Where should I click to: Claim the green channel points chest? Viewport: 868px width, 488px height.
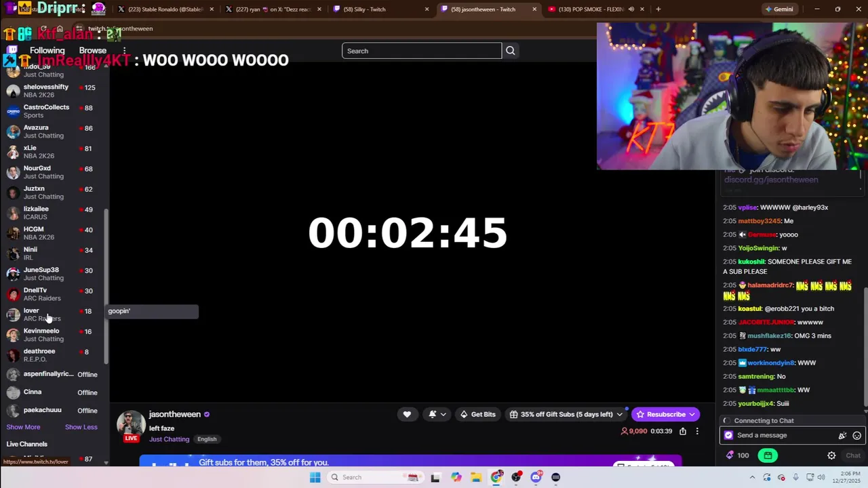pos(768,455)
